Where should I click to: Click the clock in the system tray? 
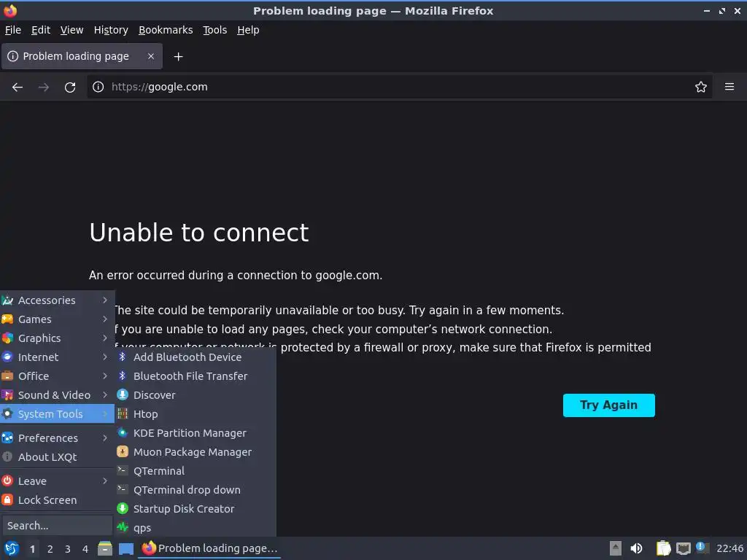(729, 548)
